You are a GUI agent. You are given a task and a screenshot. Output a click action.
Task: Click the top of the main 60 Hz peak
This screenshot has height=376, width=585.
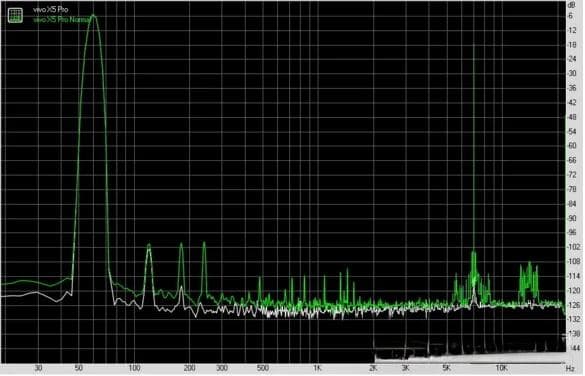tap(93, 16)
